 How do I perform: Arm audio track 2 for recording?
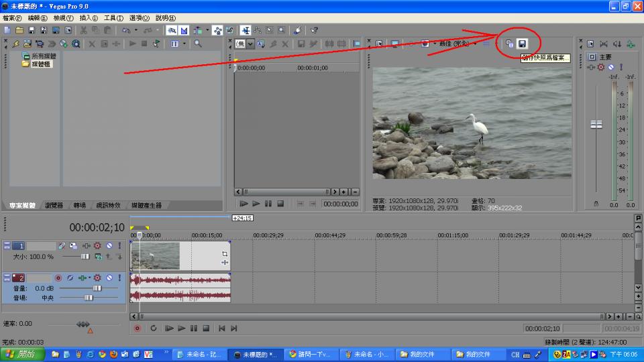[58, 278]
